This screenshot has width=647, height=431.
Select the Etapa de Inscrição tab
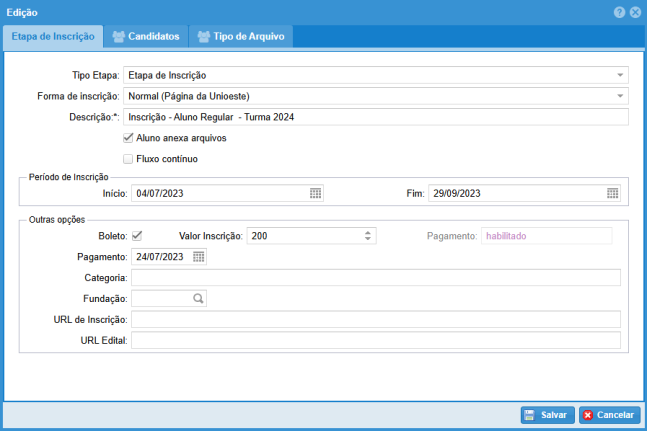click(52, 36)
